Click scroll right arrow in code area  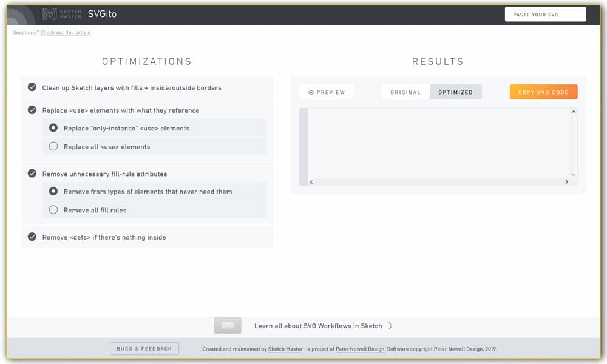point(566,181)
